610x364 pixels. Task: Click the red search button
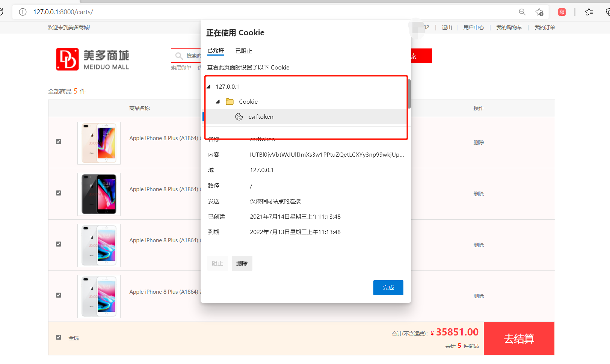tap(421, 56)
